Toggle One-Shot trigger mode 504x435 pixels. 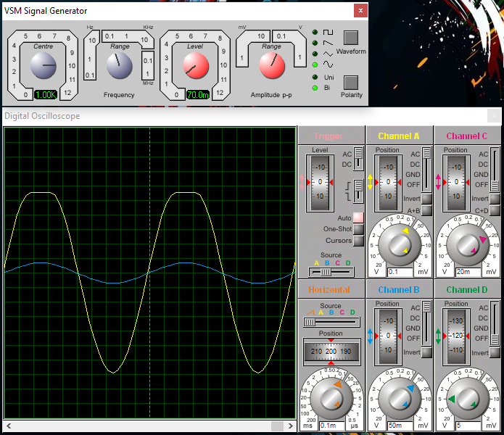click(358, 229)
